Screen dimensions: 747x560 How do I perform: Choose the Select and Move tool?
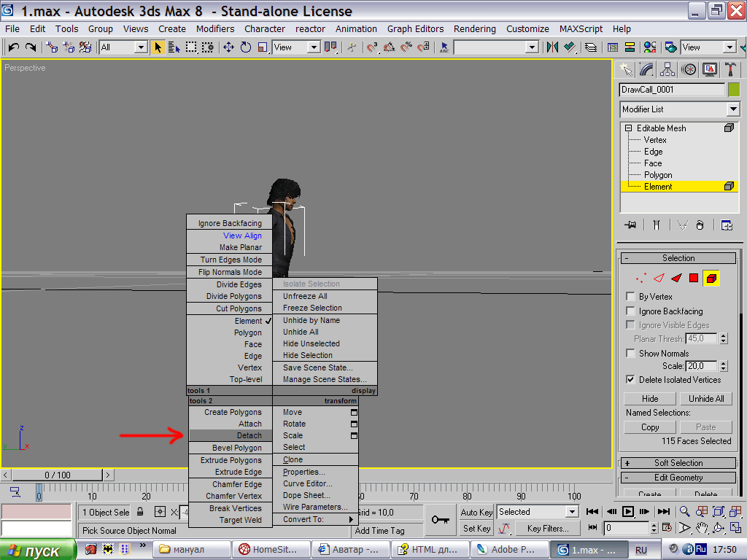point(228,47)
